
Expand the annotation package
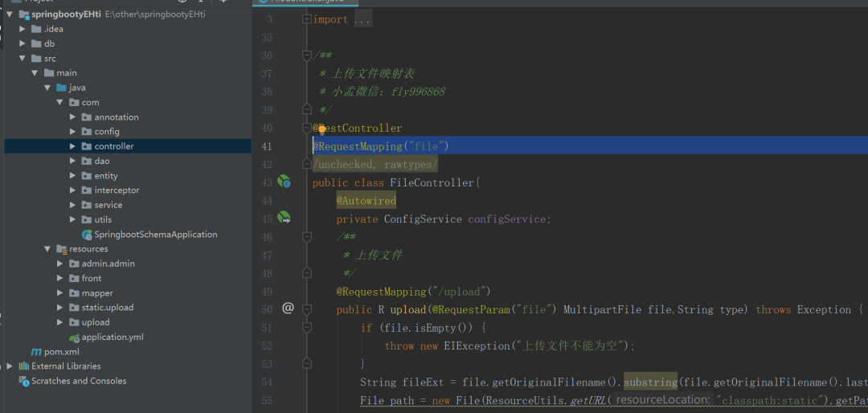pyautogui.click(x=72, y=117)
